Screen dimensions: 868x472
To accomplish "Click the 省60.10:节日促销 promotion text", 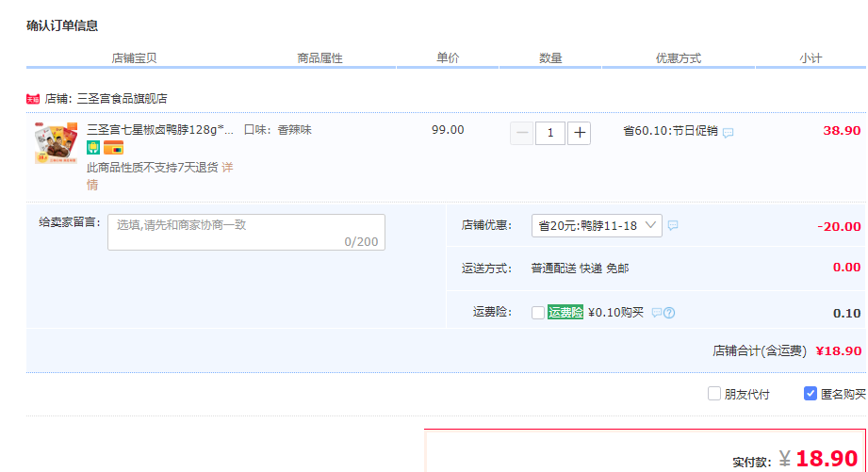I will coord(670,131).
